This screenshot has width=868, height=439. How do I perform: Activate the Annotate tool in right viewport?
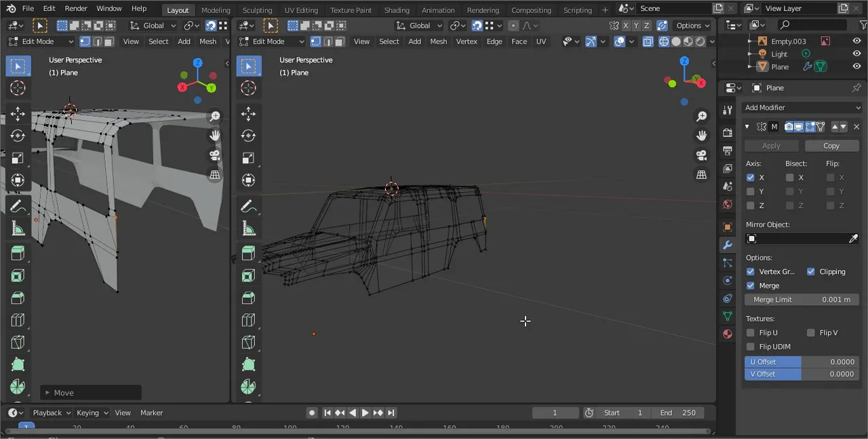pos(248,206)
